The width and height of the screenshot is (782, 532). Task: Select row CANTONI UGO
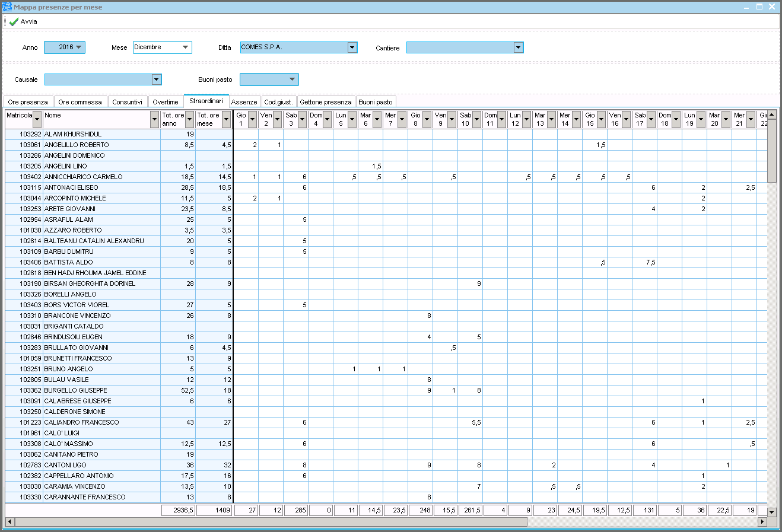[x=386, y=465]
